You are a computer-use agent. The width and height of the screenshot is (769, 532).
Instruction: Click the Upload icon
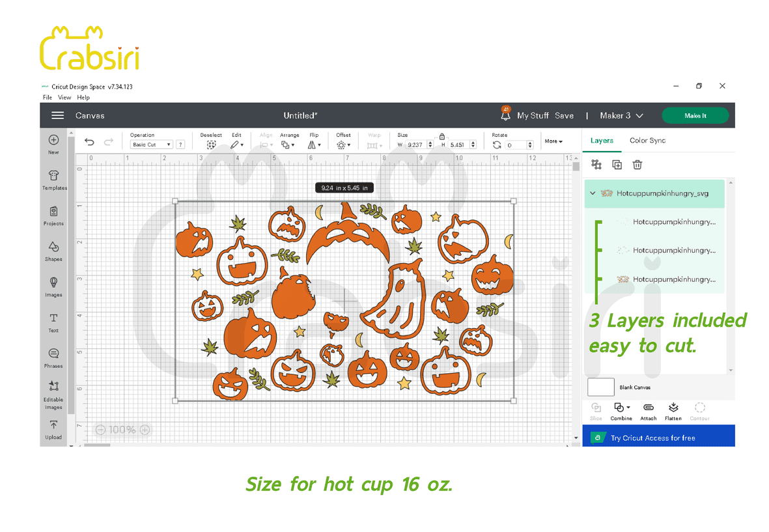(x=53, y=425)
